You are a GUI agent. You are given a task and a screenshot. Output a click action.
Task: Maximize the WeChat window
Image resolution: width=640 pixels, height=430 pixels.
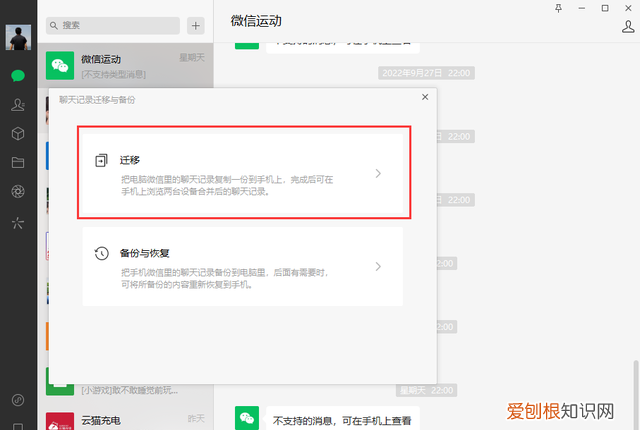tap(605, 8)
